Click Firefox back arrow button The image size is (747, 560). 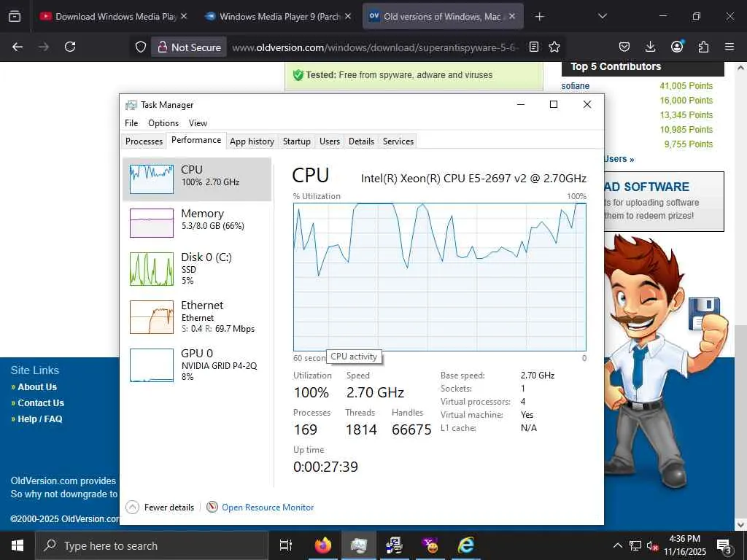point(18,47)
